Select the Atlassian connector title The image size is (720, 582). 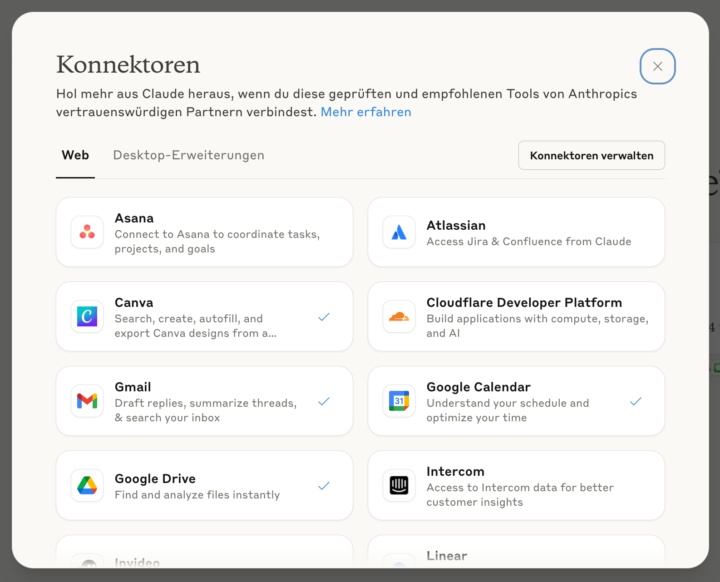456,226
